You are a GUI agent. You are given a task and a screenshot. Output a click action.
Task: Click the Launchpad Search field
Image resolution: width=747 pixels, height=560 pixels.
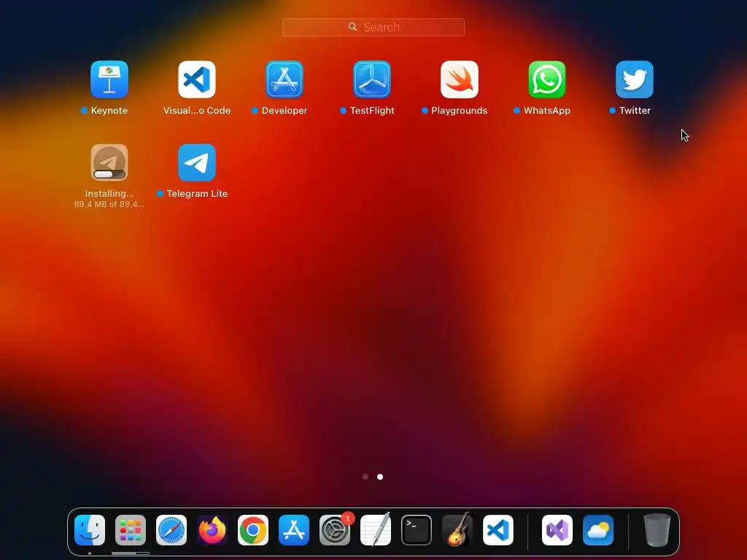(373, 27)
